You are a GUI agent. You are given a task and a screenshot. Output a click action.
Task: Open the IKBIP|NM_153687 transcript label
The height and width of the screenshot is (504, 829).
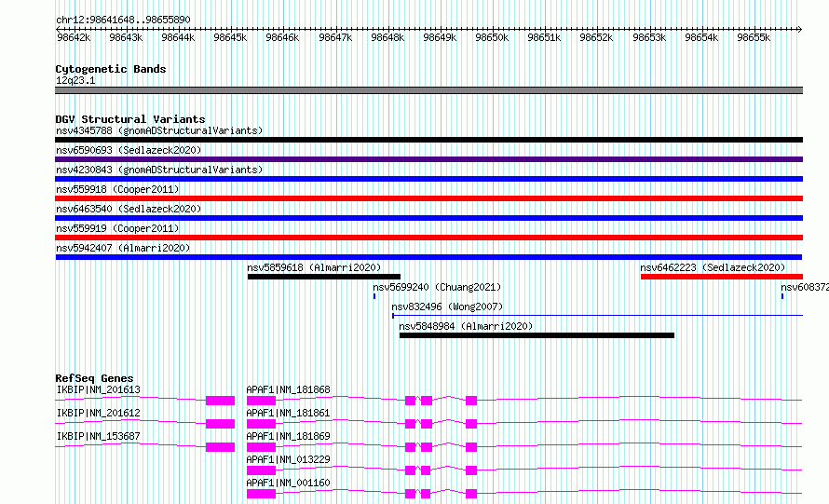click(x=99, y=436)
